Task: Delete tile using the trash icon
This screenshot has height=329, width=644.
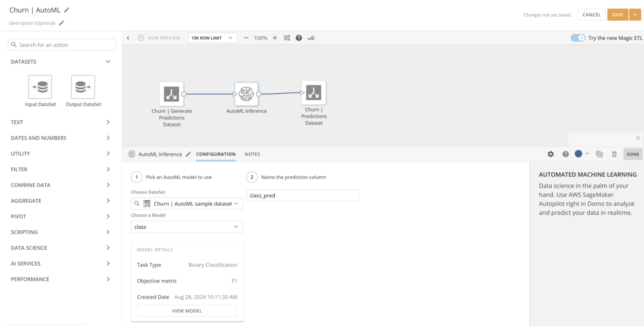Action: point(614,154)
